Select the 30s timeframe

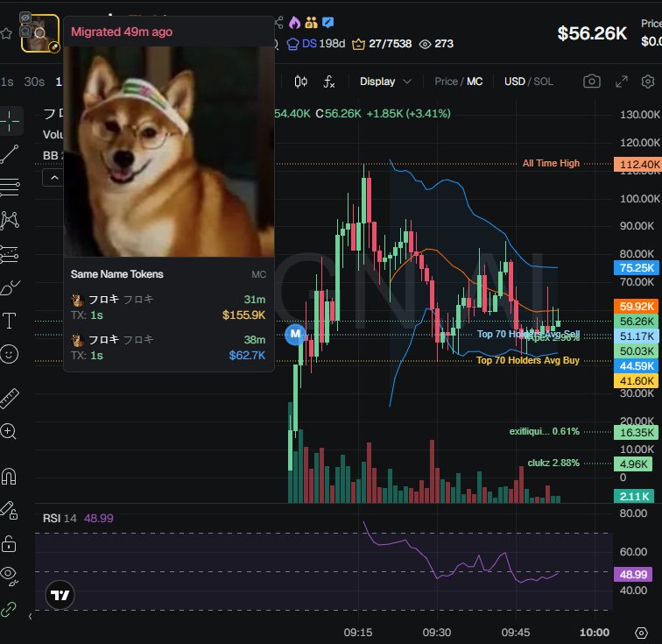click(x=34, y=81)
